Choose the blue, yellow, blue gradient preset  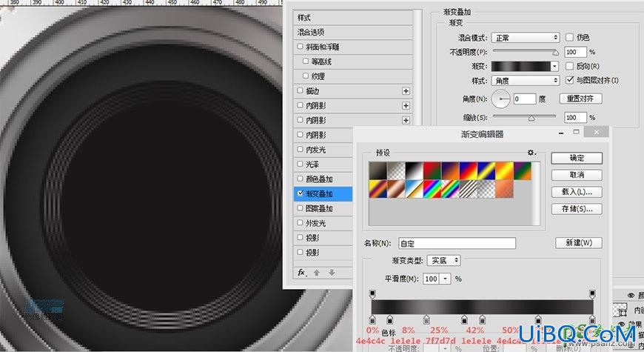[x=486, y=171]
